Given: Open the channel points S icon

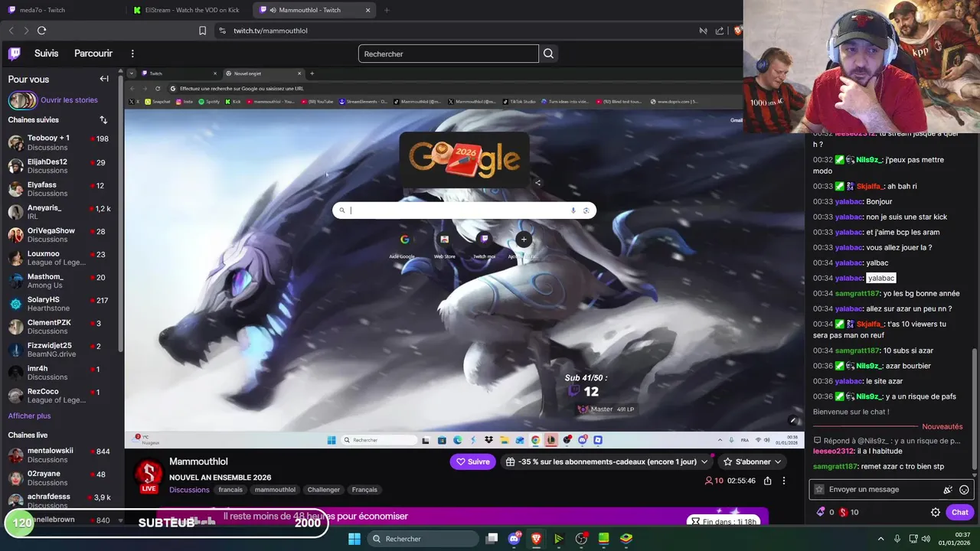Looking at the screenshot, I should (x=843, y=512).
